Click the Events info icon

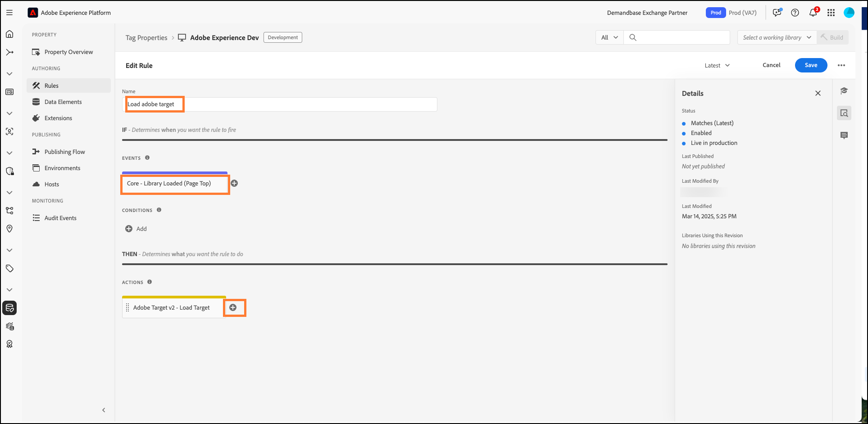[147, 158]
